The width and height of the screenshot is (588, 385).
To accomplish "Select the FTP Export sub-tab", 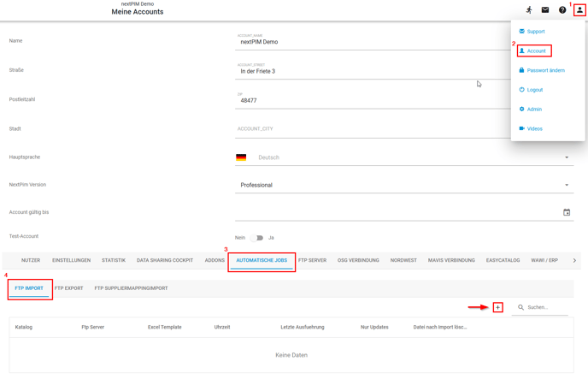I will [x=68, y=288].
